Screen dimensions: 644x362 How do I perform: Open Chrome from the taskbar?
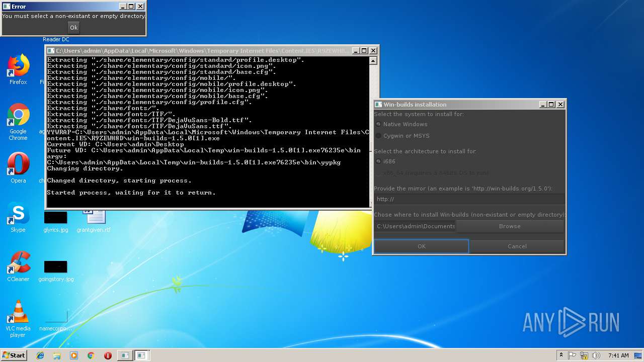(x=91, y=355)
